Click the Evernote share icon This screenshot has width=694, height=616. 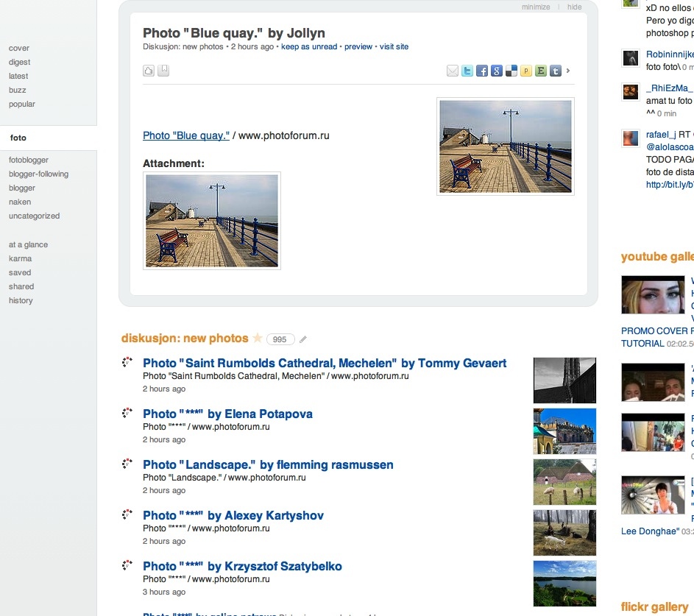point(541,71)
